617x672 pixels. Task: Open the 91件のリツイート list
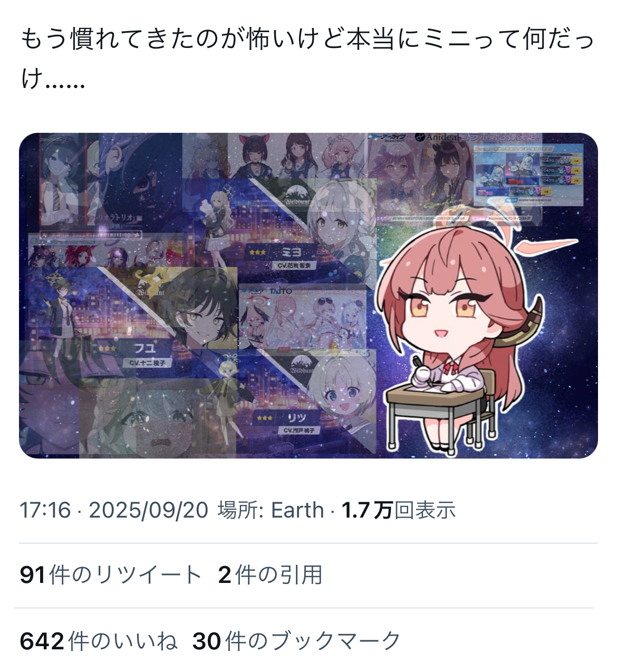click(x=111, y=575)
